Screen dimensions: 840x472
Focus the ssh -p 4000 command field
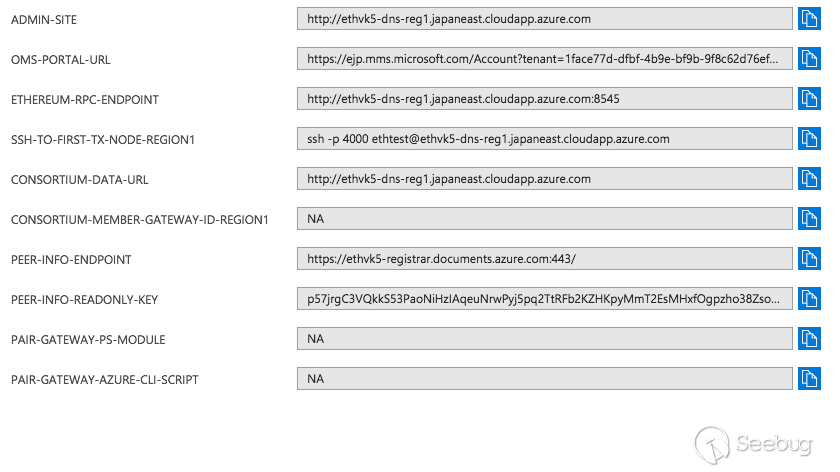tap(545, 139)
